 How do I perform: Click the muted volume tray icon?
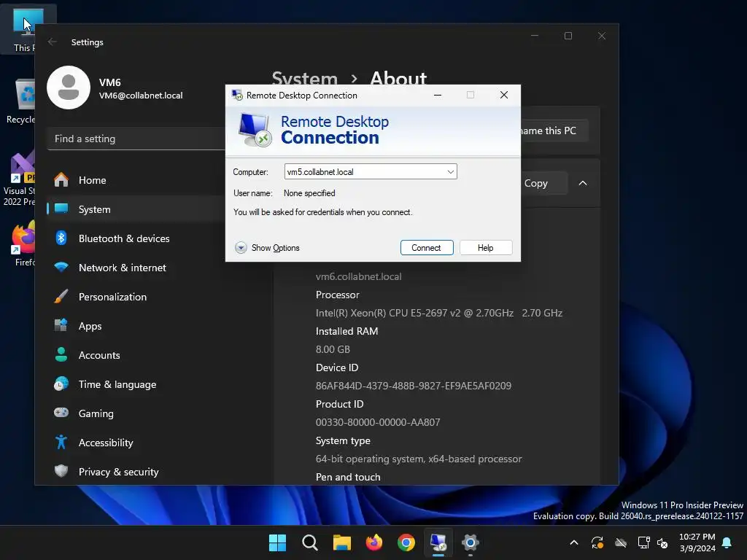click(x=662, y=542)
